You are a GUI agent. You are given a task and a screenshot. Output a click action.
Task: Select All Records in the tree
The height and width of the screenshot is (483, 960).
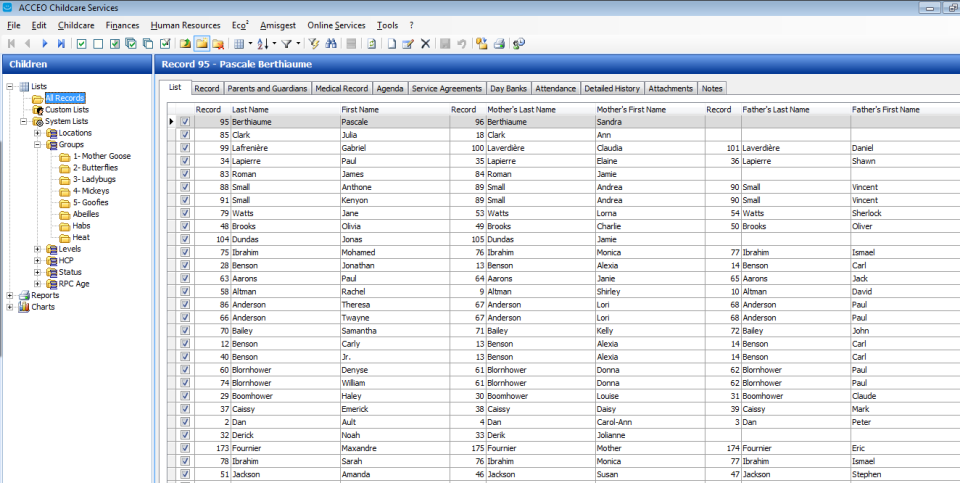tap(64, 98)
